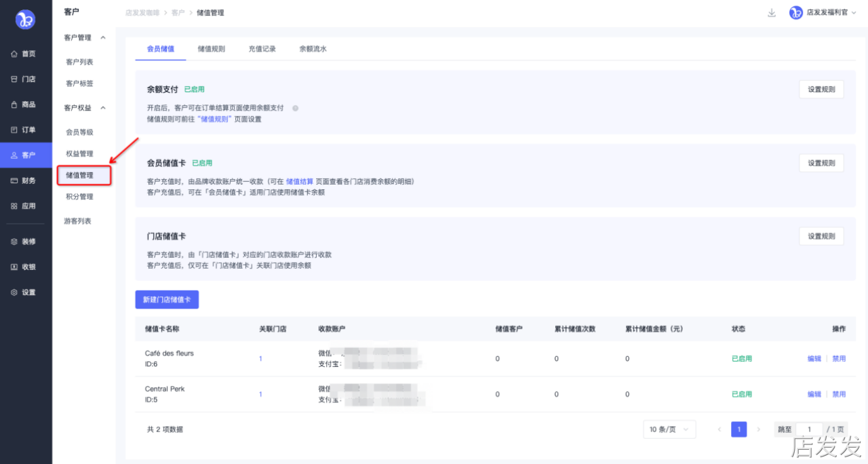The width and height of the screenshot is (868, 464).
Task: Open the “储值规则” link in description
Action: [x=214, y=119]
